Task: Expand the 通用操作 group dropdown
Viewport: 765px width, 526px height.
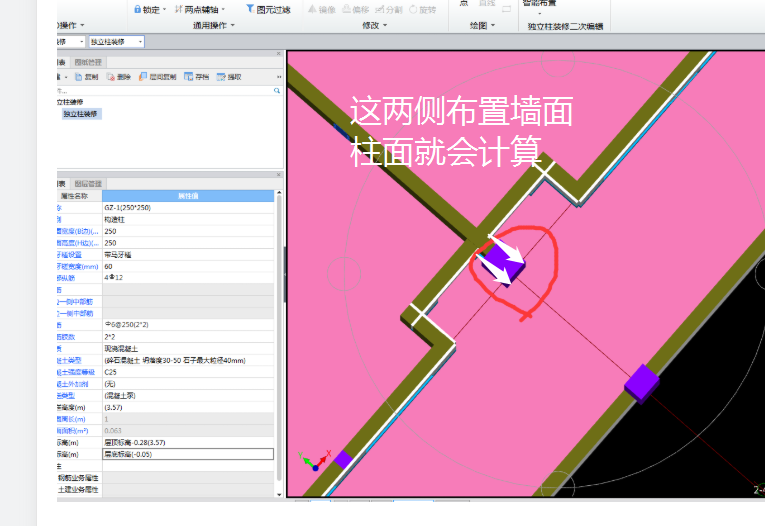Action: [232, 25]
